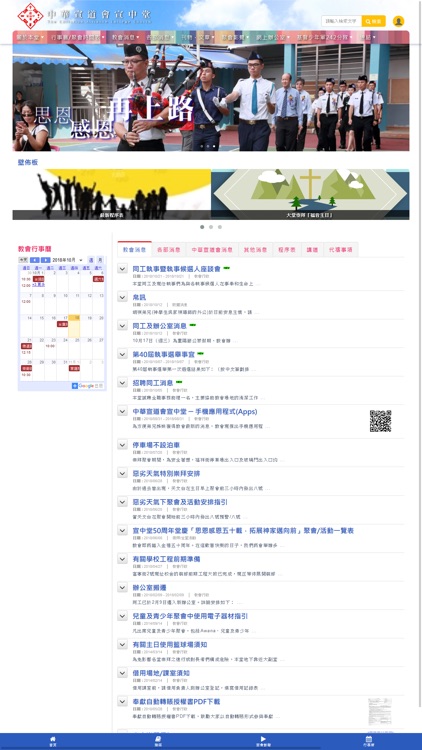Expand the 同工執事暨執事候選人座談會 item
The image size is (422, 750).
tap(122, 269)
